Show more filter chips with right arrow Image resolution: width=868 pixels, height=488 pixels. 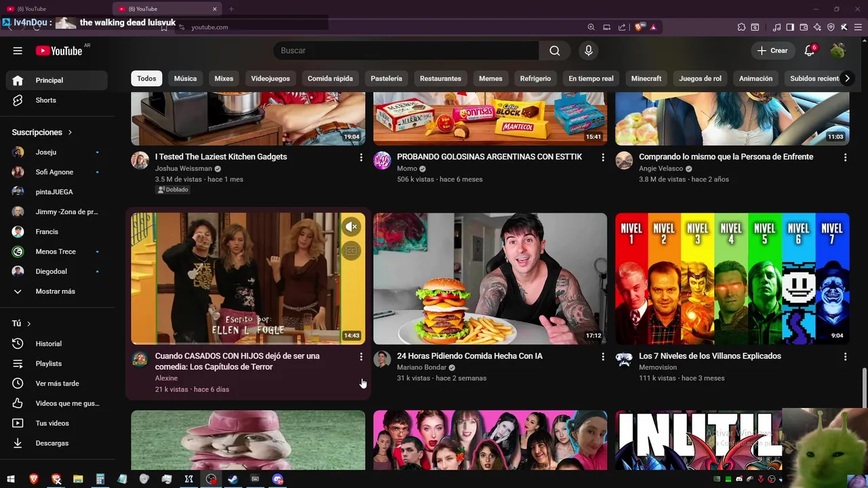pos(847,79)
